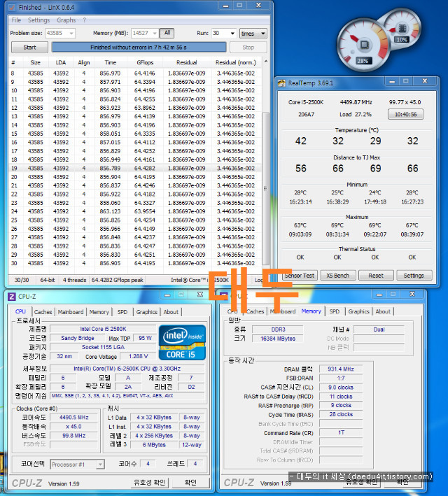Screen dimensions: 448x496
Task: Toggle the All memory button in LinX
Action: tap(167, 33)
